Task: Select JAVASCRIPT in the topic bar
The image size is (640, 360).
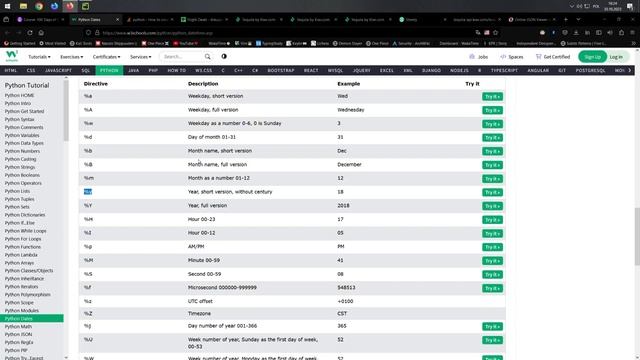Action: [58, 70]
